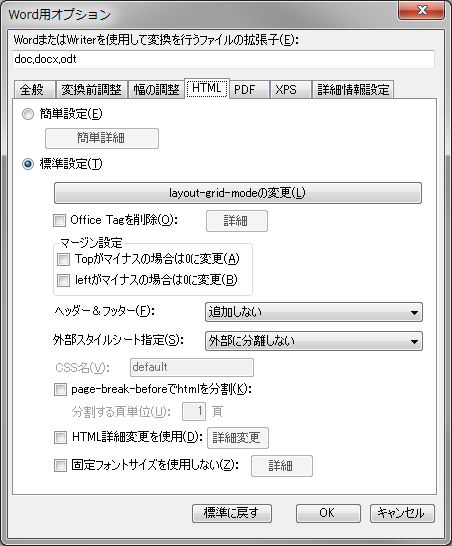Check leftがマイナスの場合は0に変更
This screenshot has width=452, height=546.
point(63,280)
